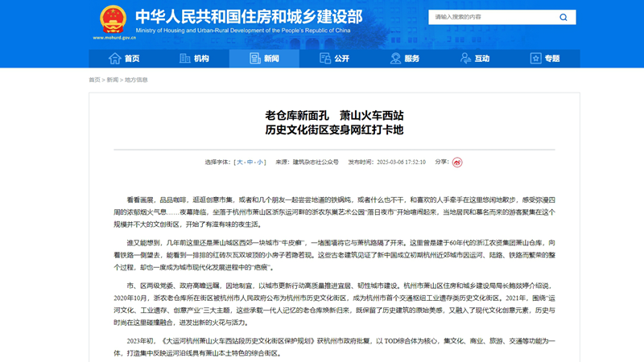Click the building icon beside 机构
The image size is (644, 362).
[185, 59]
